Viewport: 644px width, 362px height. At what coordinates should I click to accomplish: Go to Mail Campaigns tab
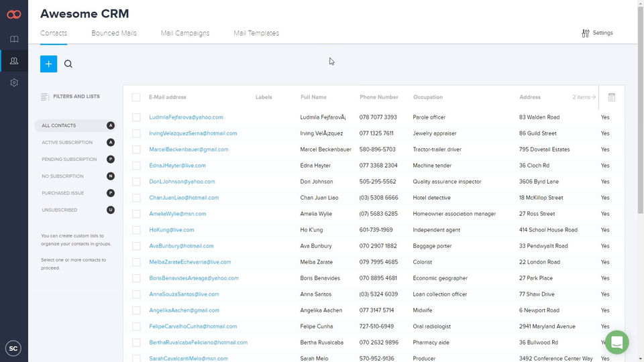(x=185, y=34)
